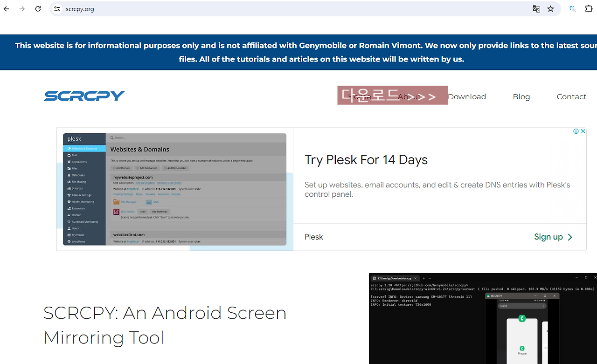Open the Download menu item

pos(467,96)
